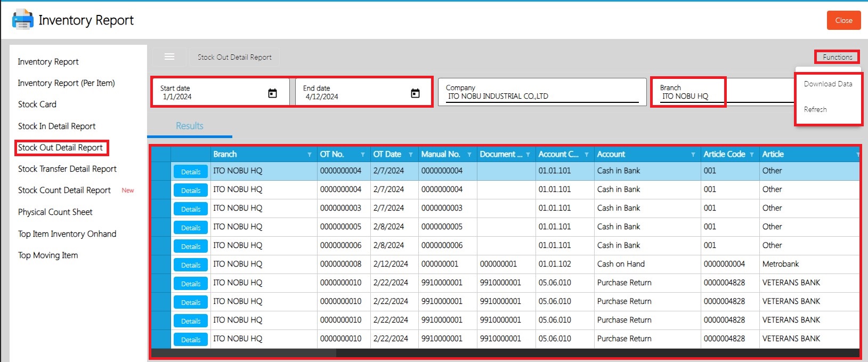Screen dimensions: 868x362
Task: Click the Stock Out Detail Report header tab
Action: [234, 57]
